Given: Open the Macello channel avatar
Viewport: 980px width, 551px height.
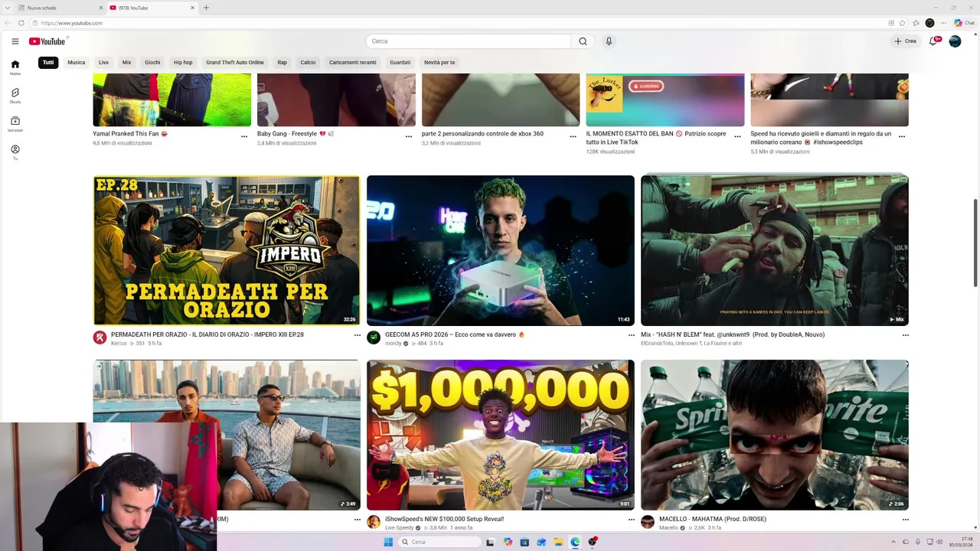Looking at the screenshot, I should [x=648, y=522].
